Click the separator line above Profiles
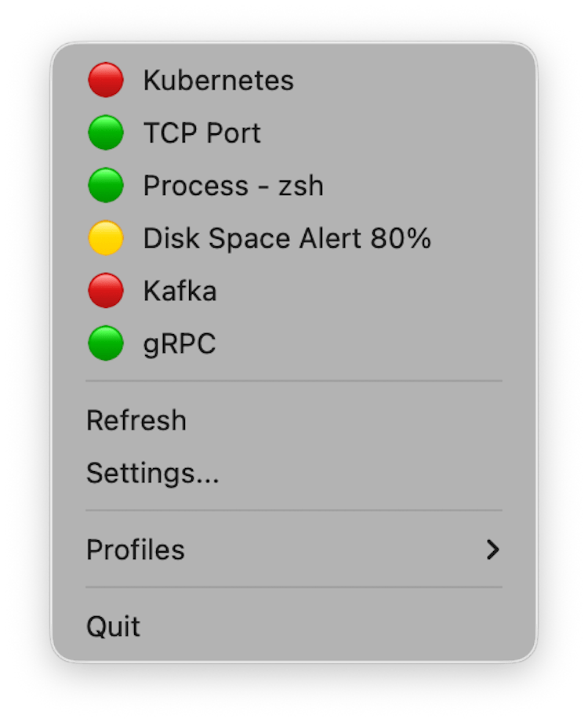588x722 pixels. [294, 511]
